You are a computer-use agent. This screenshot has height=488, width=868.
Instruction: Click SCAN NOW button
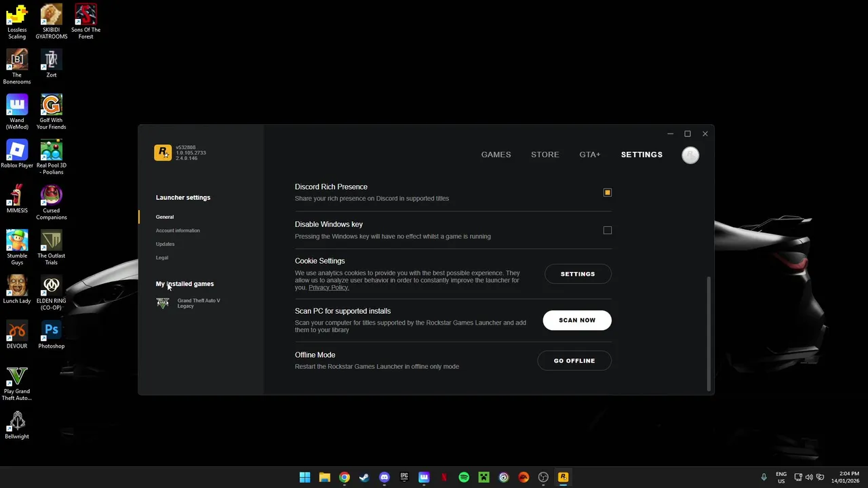(x=577, y=320)
